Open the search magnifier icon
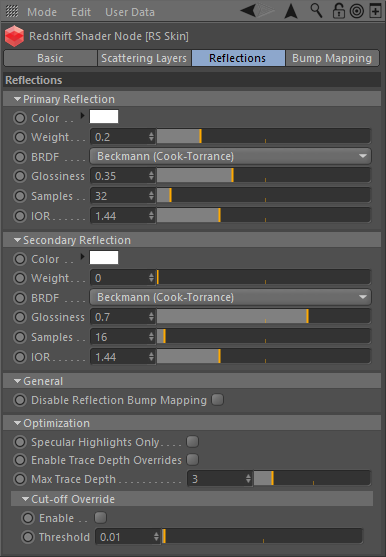The height and width of the screenshot is (557, 386). [316, 11]
